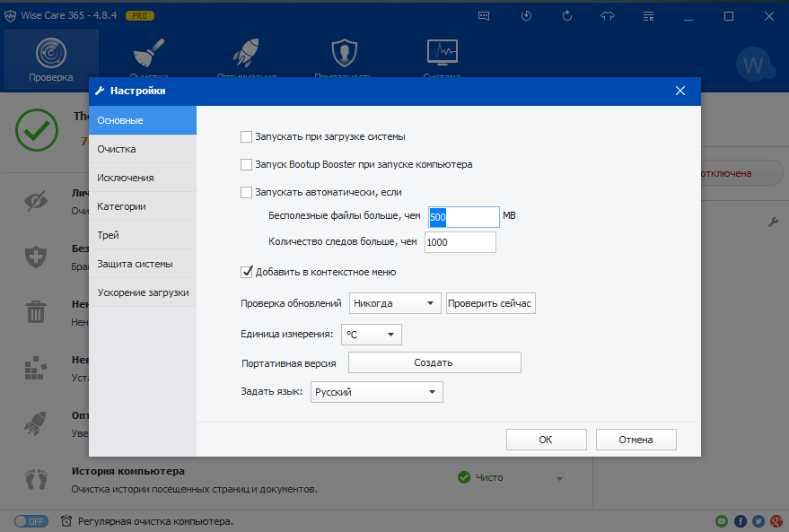
Task: Click the useless files size field with 500
Action: tap(463, 217)
